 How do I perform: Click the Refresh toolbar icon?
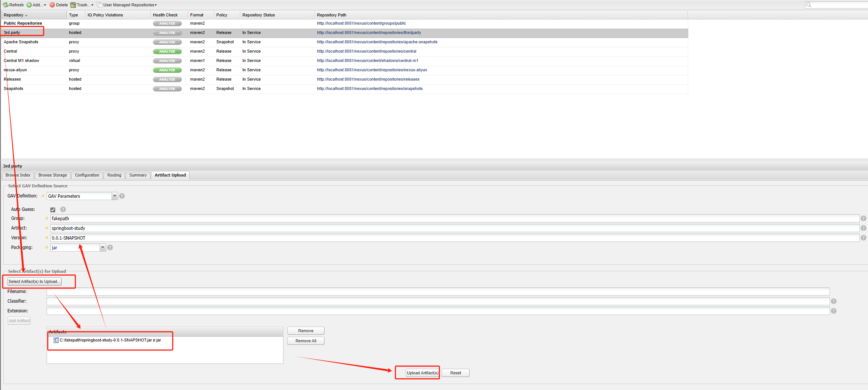click(x=6, y=5)
